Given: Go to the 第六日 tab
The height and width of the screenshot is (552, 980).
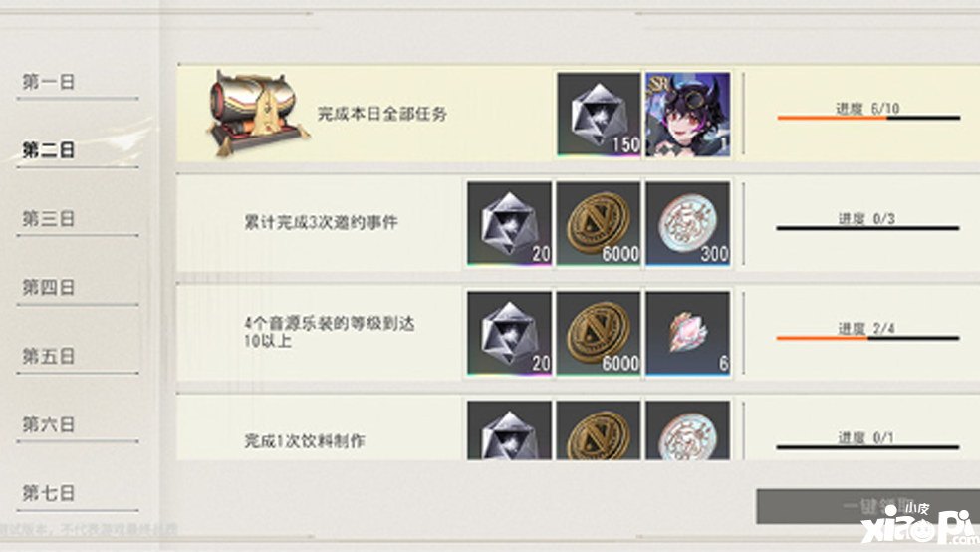Looking at the screenshot, I should (x=49, y=425).
